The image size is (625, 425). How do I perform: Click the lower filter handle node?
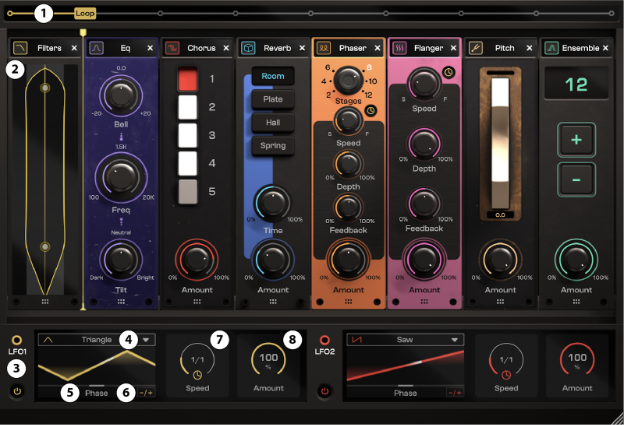(45, 247)
